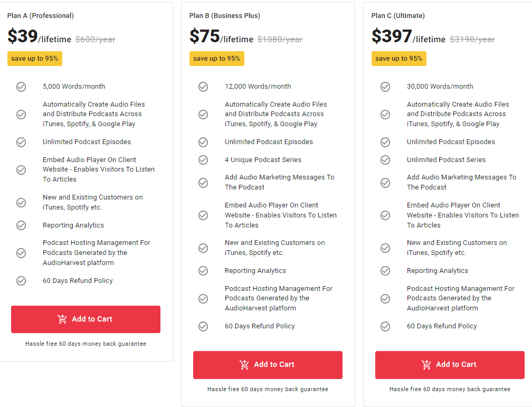Click the crossed-out "$1080/year" price in Plan B
This screenshot has width=532, height=407.
tap(279, 39)
